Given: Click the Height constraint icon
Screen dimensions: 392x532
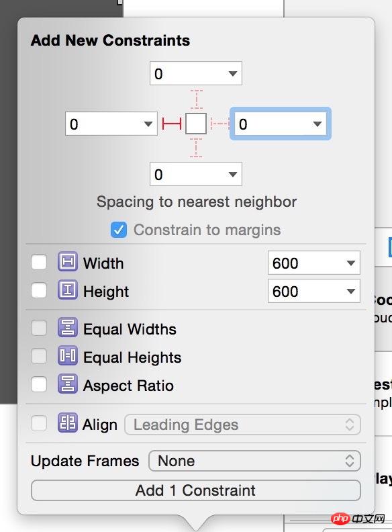Looking at the screenshot, I should 68,290.
